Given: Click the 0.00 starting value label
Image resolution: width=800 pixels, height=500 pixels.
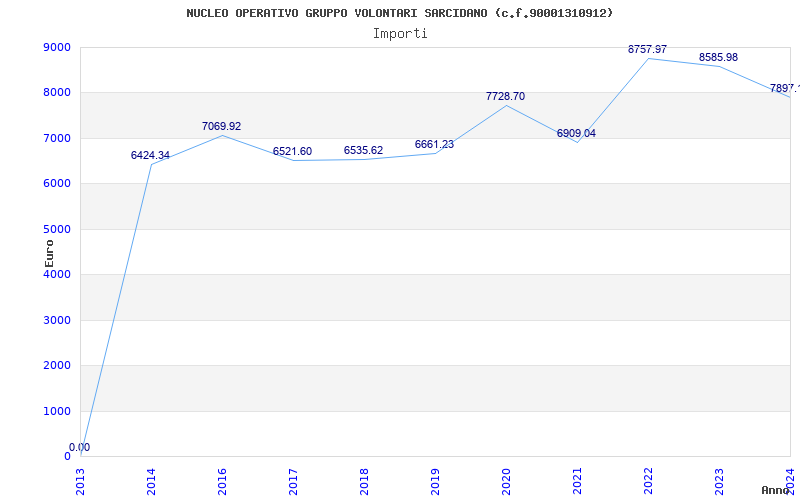Looking at the screenshot, I should click(79, 448).
